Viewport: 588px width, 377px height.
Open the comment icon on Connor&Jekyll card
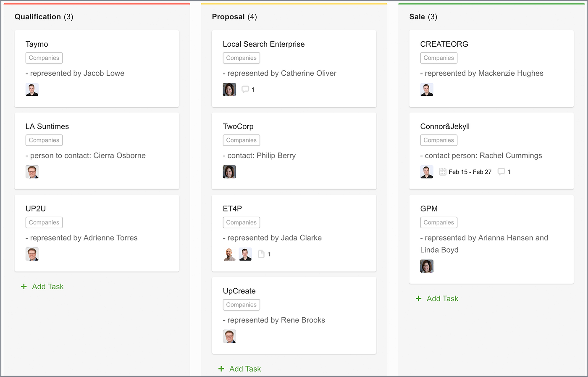(x=501, y=171)
